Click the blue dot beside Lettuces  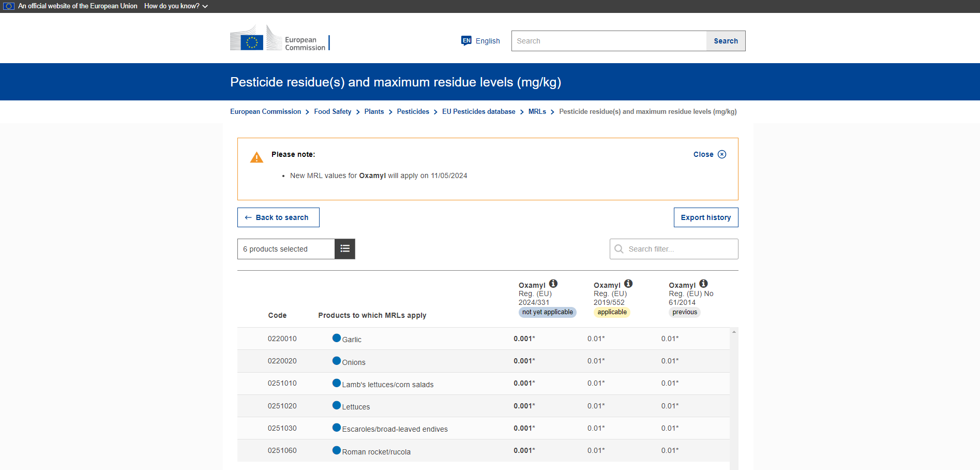(x=337, y=405)
